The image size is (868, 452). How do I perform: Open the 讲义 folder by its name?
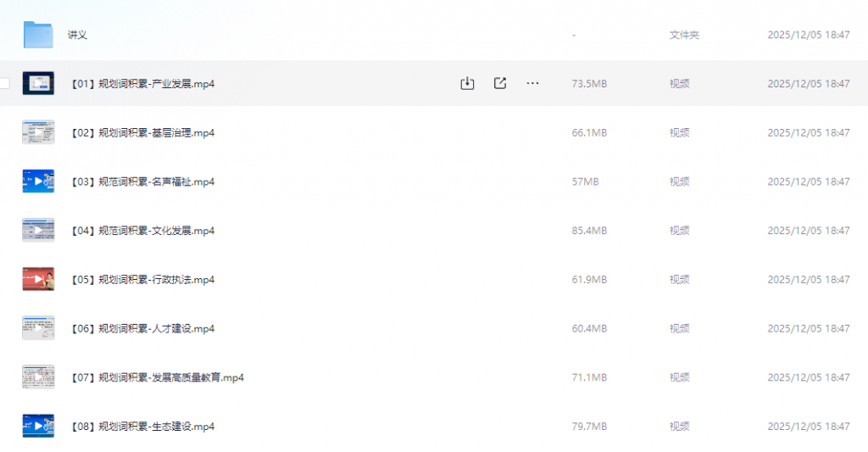[x=77, y=36]
